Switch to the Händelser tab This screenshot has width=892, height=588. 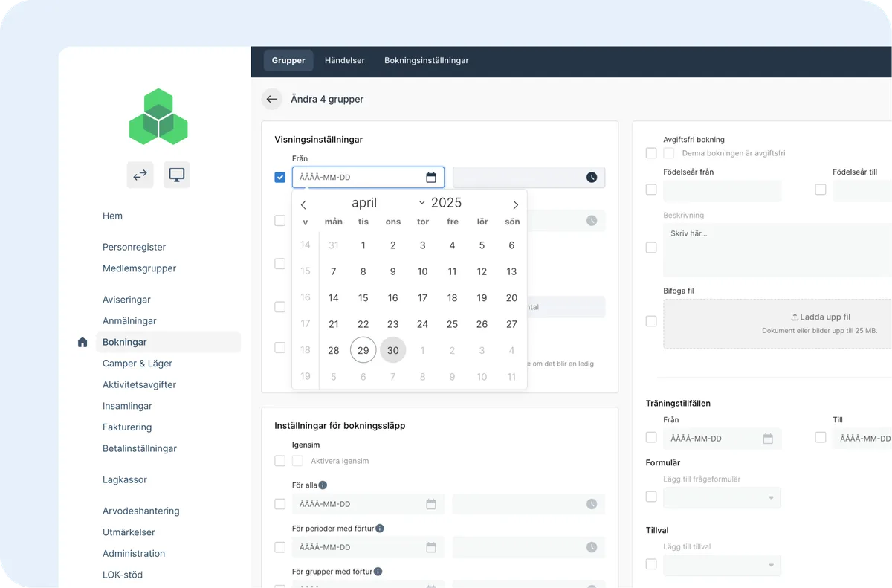coord(345,60)
